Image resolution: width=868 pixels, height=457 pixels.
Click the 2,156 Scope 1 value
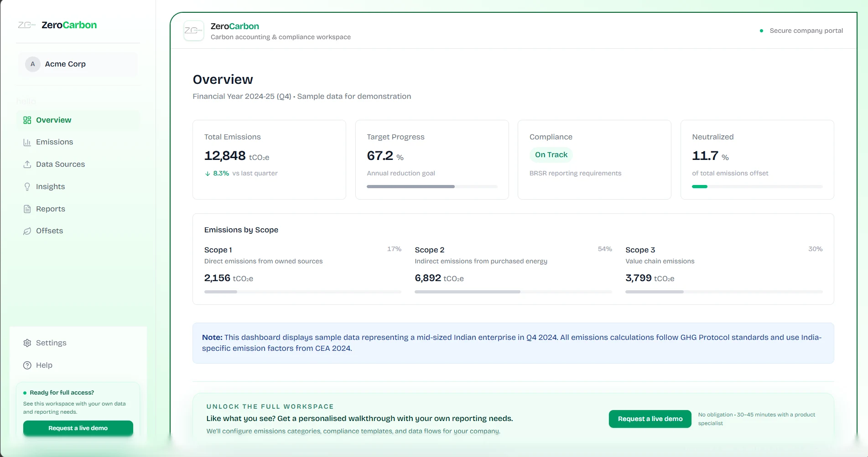[x=217, y=278]
